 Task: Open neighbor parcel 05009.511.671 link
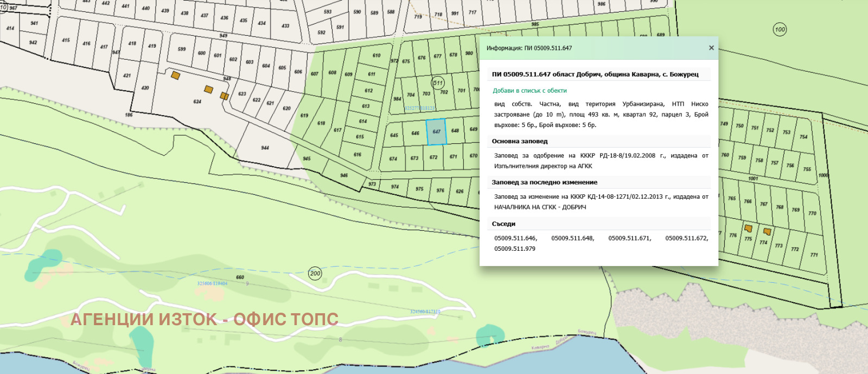tap(629, 238)
